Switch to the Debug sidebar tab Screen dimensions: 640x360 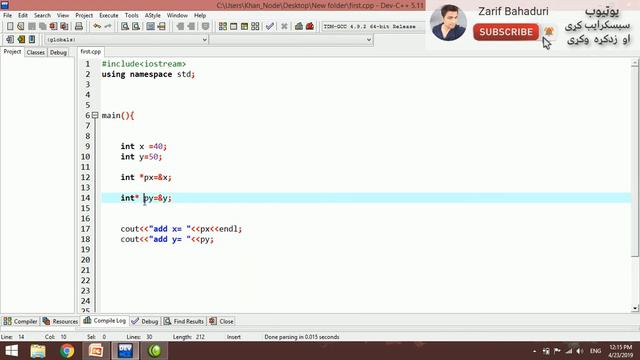(x=58, y=52)
